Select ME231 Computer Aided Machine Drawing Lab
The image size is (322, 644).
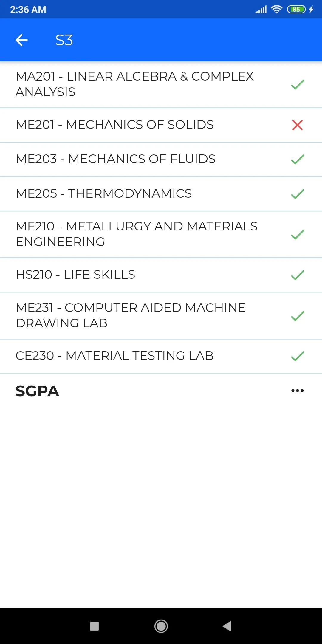pos(131,315)
